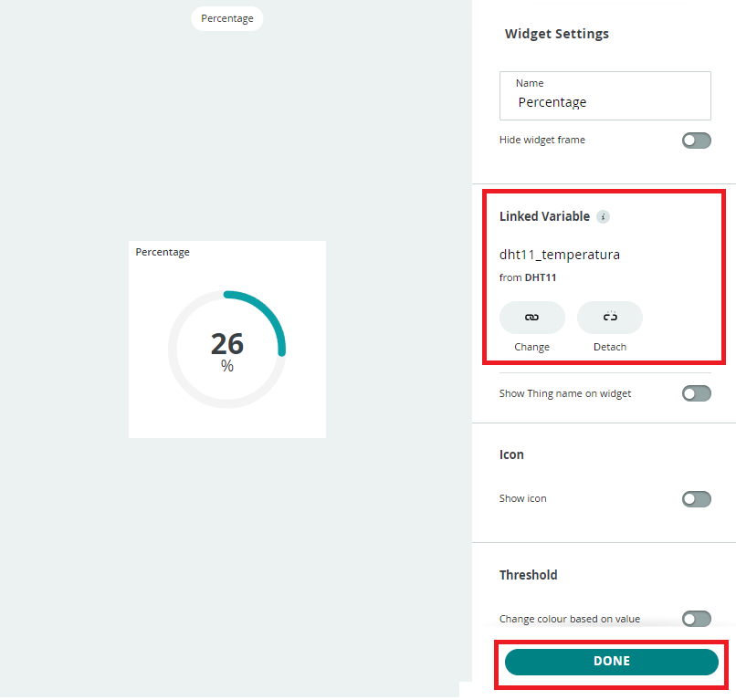
Task: Click the Threshold section heading
Action: coord(528,575)
